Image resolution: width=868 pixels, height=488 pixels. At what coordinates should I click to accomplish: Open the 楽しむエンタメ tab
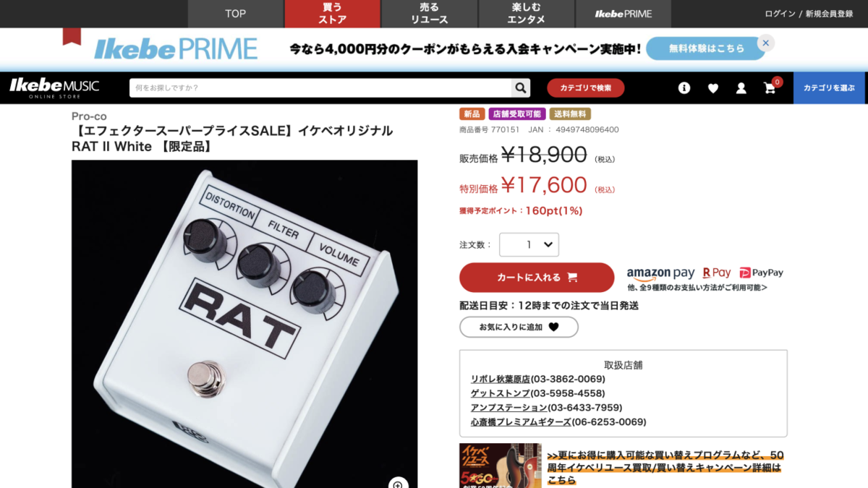click(527, 14)
